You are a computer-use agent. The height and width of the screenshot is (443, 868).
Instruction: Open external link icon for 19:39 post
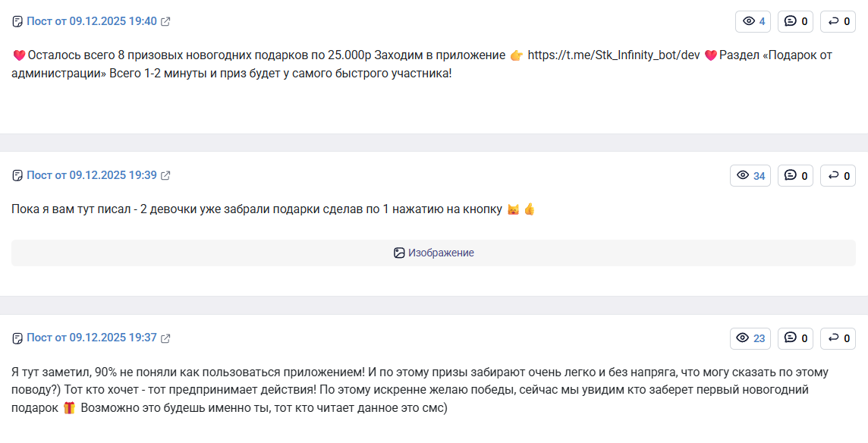point(165,175)
